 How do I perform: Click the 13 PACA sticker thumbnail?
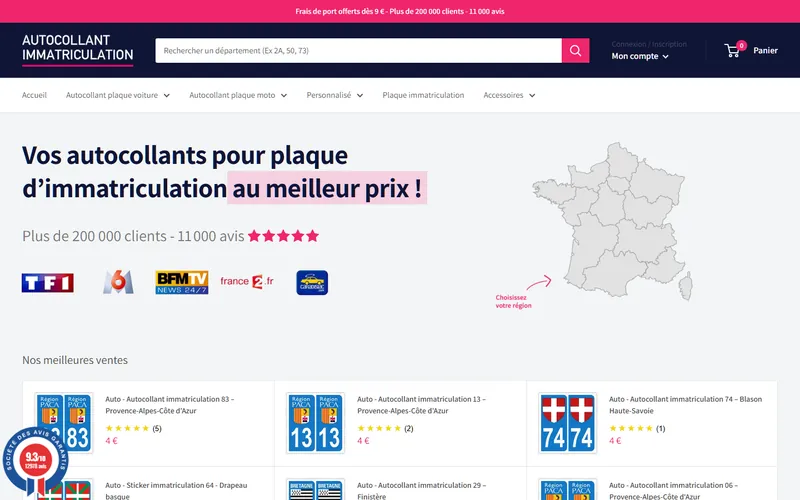pos(315,423)
